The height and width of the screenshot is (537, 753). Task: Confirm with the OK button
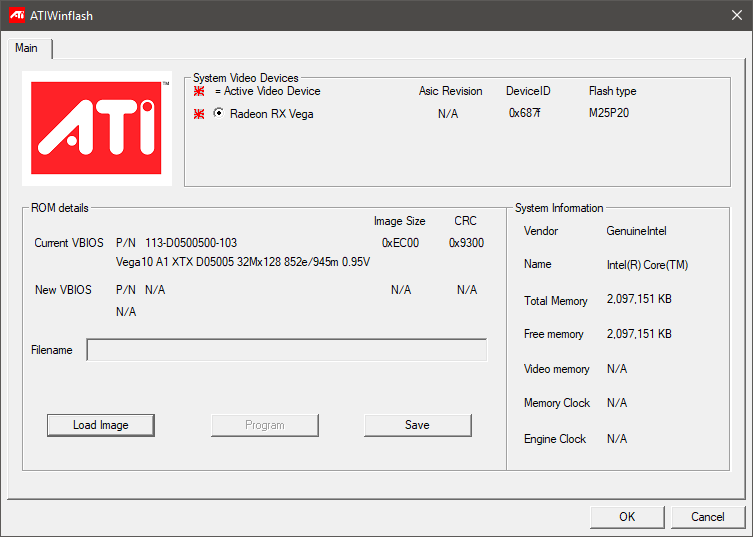[627, 517]
